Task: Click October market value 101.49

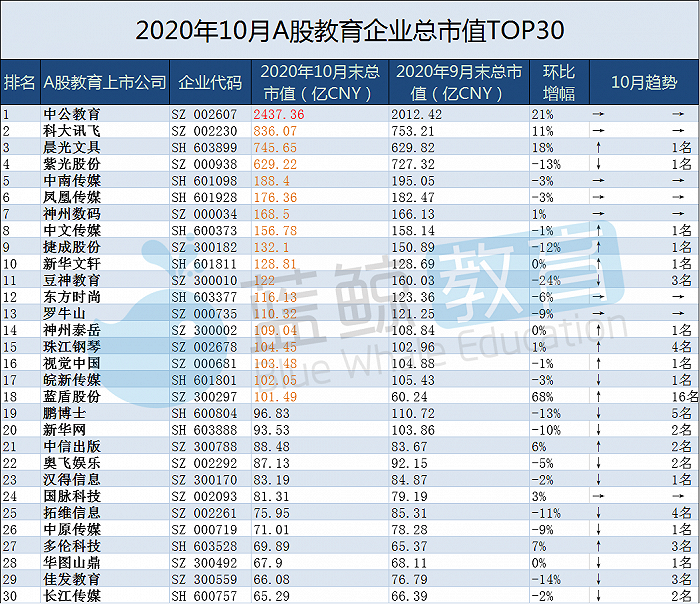Action: click(275, 397)
